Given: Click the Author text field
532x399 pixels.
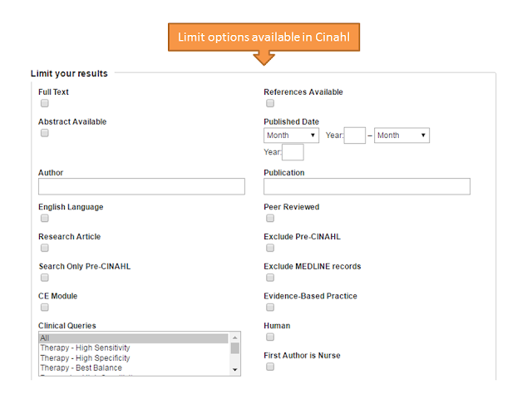Looking at the screenshot, I should (141, 186).
